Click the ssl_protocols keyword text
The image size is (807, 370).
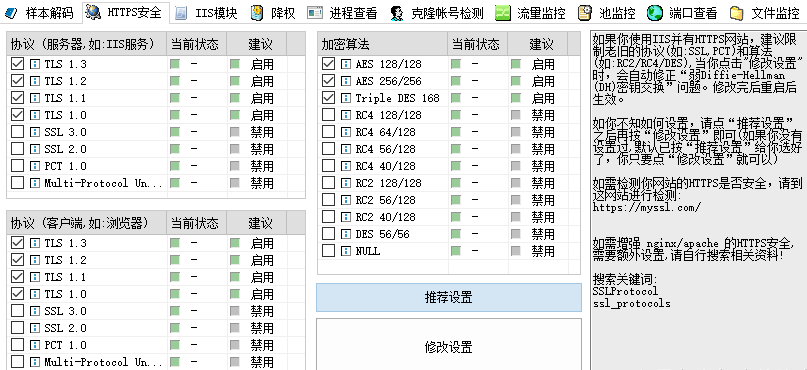[x=631, y=303]
